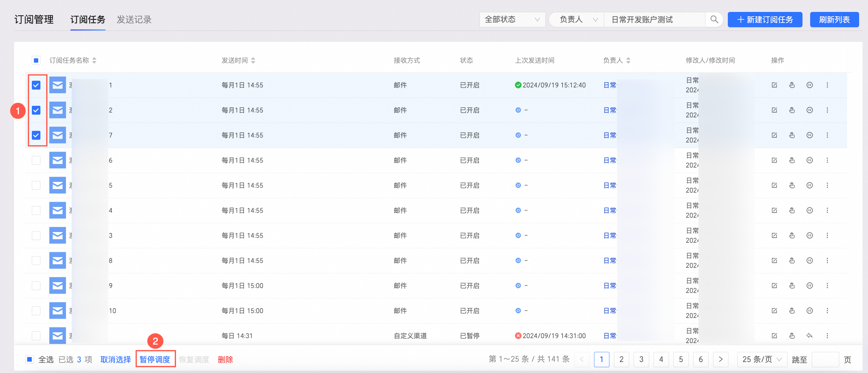This screenshot has width=868, height=373.
Task: Click the share/transfer icon in task 6 row
Action: click(792, 160)
